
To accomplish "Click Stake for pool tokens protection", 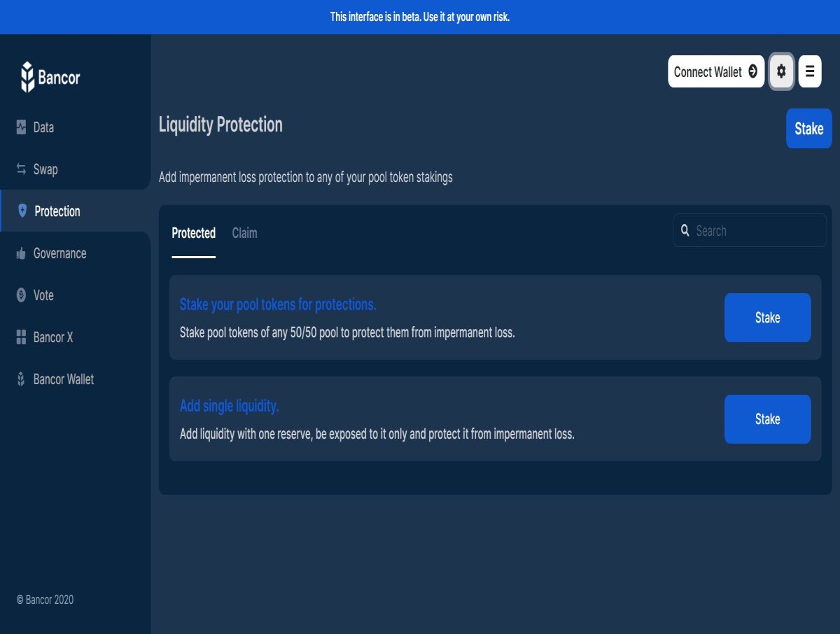I will pos(768,318).
